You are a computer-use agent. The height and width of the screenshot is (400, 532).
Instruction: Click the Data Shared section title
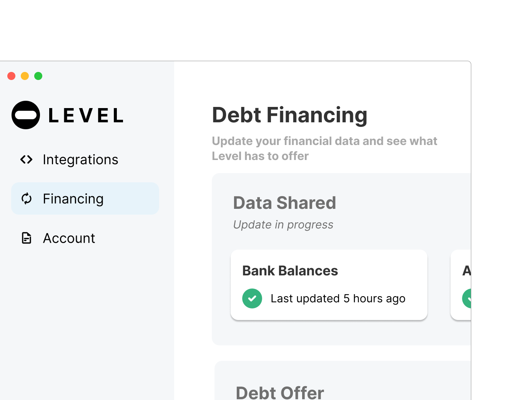click(284, 203)
